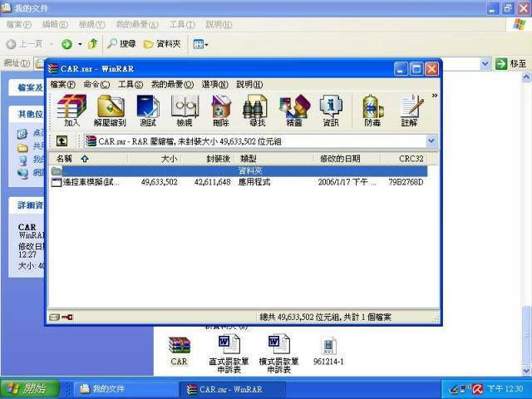Open the 檔案 menu in WinRAR
Image resolution: width=532 pixels, height=399 pixels.
[62, 84]
